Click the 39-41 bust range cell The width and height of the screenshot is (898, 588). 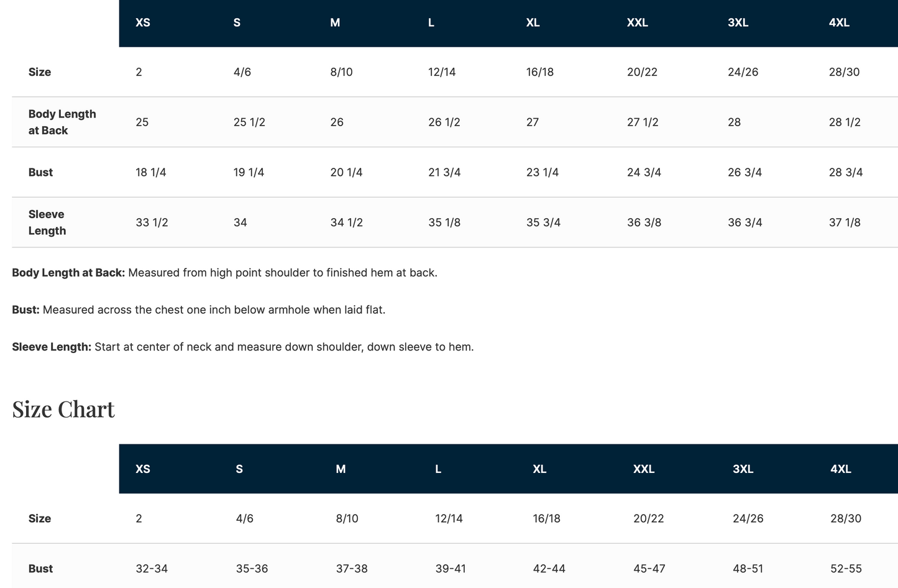coord(451,569)
